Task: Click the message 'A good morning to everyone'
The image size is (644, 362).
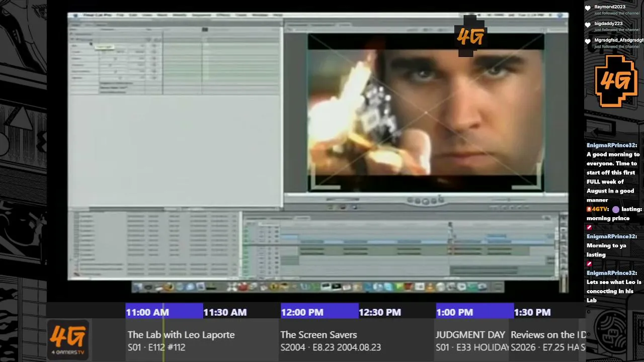Action: tap(613, 177)
